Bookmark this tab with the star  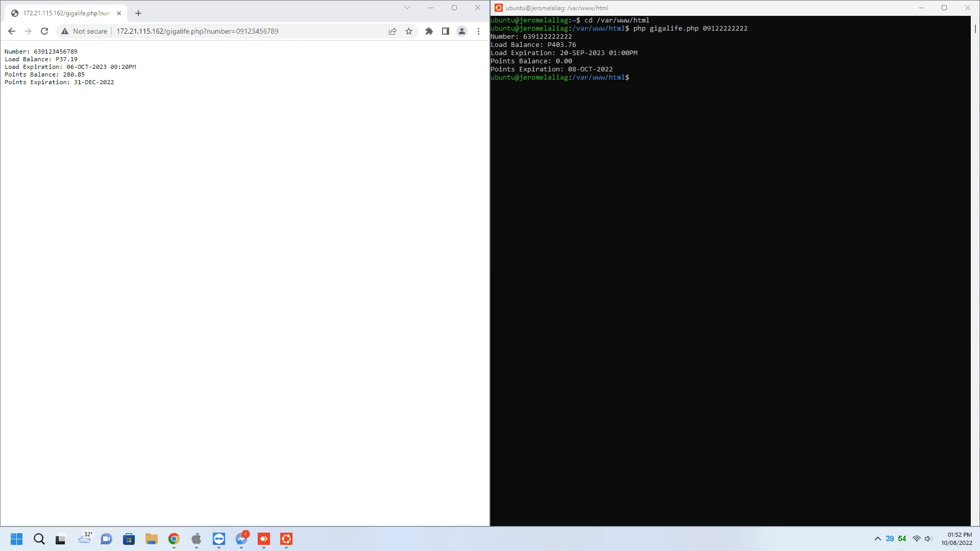pyautogui.click(x=409, y=31)
